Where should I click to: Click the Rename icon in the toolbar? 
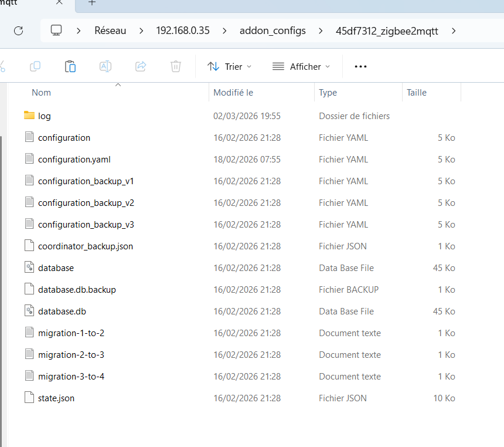coord(105,66)
